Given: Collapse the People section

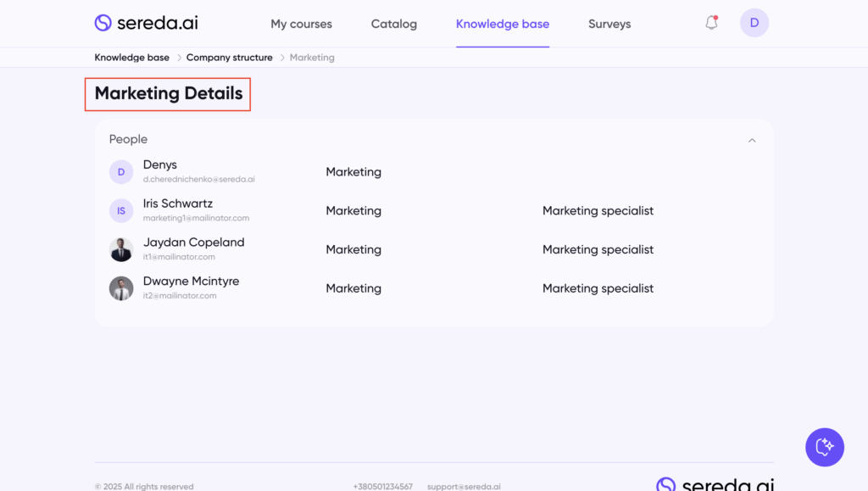Looking at the screenshot, I should click(751, 140).
